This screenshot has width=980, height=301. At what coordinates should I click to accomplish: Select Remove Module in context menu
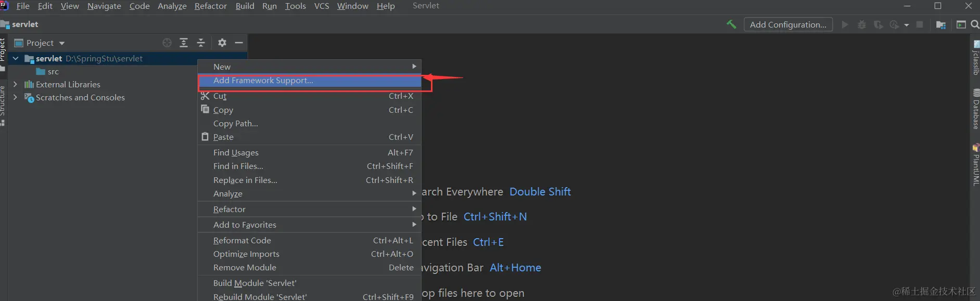click(309, 267)
